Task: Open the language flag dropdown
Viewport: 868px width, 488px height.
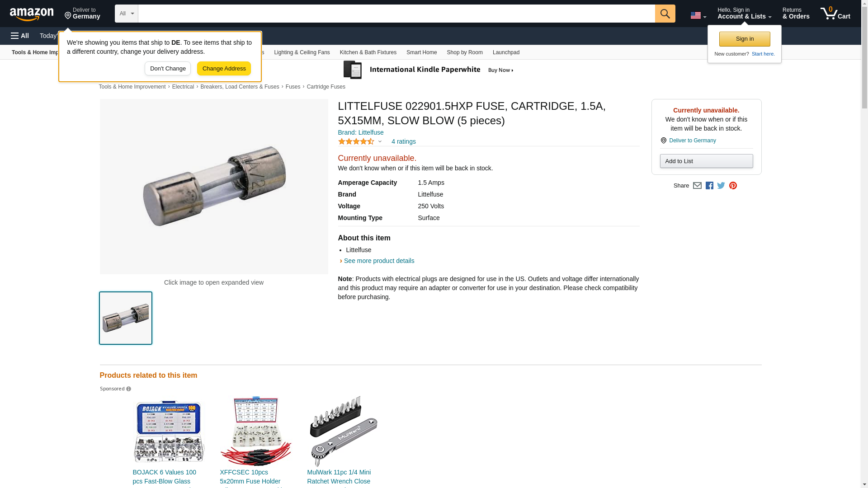Action: [x=698, y=15]
